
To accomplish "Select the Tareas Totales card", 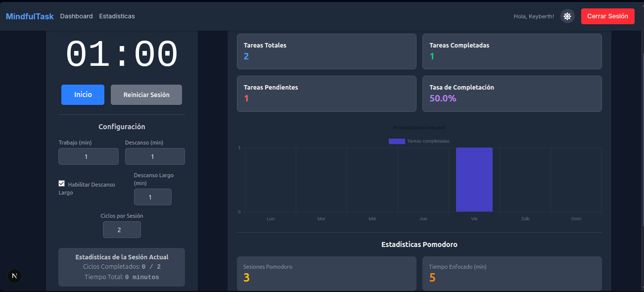I will pos(326,51).
